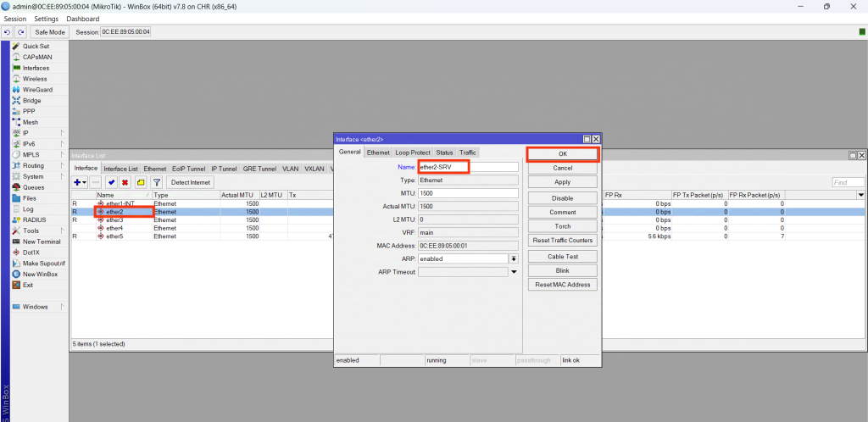
Task: Click the funnel filter icon
Action: [x=156, y=182]
